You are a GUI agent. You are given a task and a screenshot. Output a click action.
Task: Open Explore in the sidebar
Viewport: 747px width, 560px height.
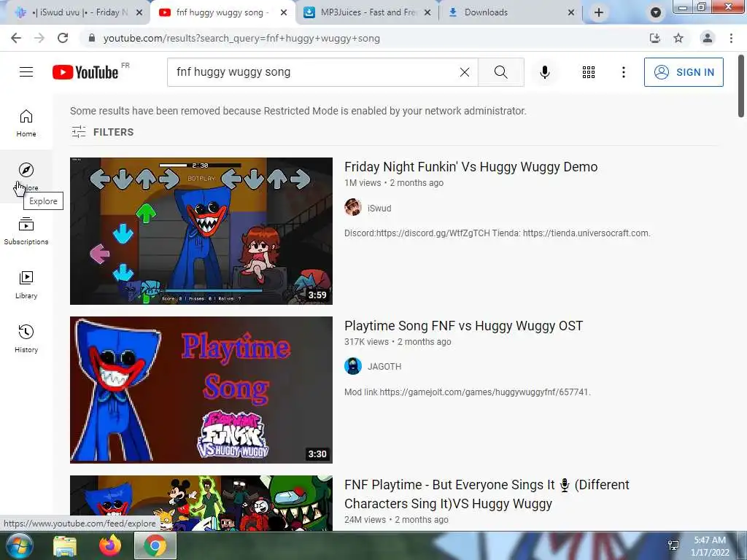[x=26, y=176]
